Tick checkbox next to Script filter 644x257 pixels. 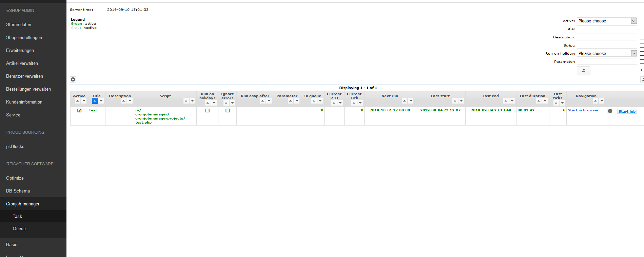[642, 45]
